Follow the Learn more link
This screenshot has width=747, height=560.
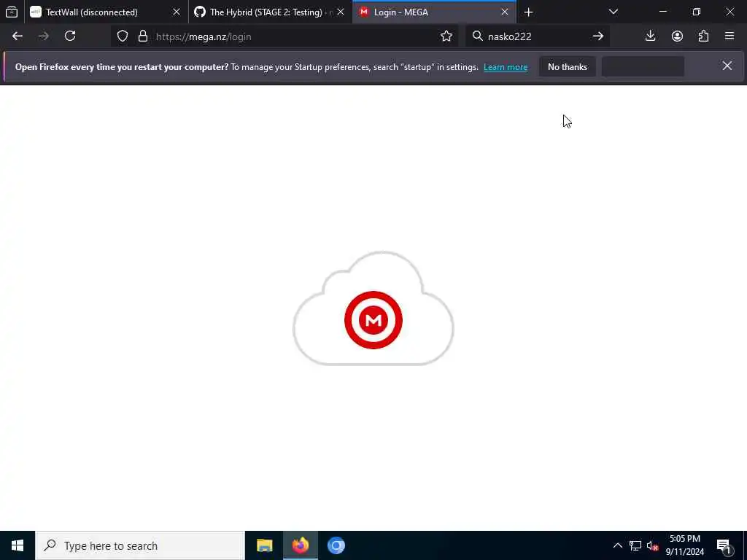pos(506,67)
